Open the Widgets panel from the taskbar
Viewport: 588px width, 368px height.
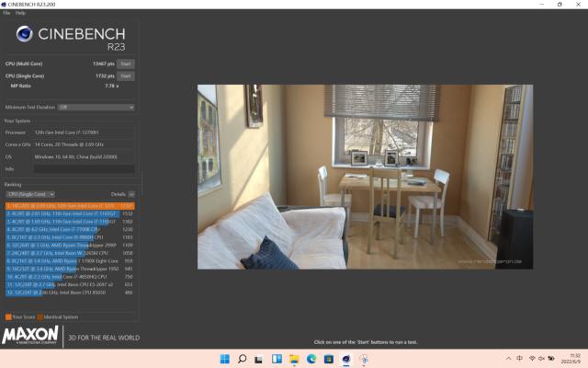pyautogui.click(x=277, y=359)
